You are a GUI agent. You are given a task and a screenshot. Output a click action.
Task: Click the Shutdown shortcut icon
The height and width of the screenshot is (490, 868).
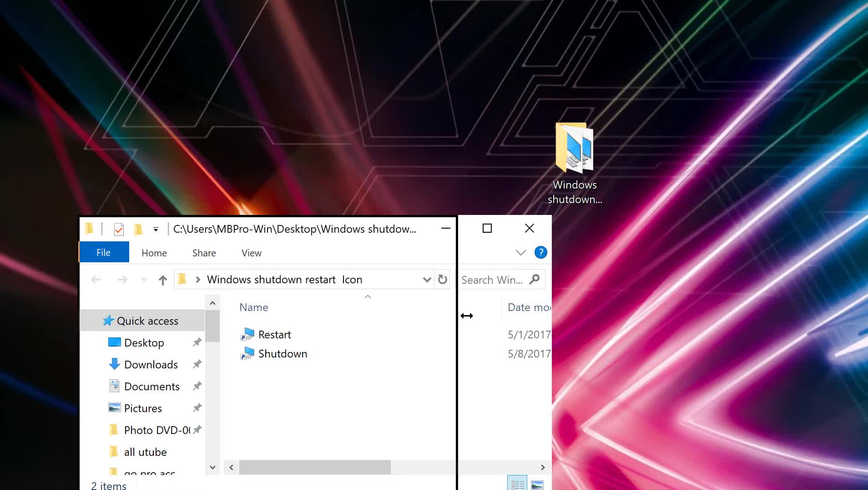[247, 354]
